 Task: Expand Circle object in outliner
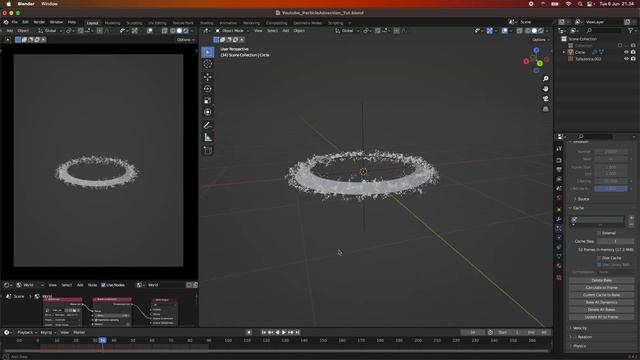tap(564, 52)
